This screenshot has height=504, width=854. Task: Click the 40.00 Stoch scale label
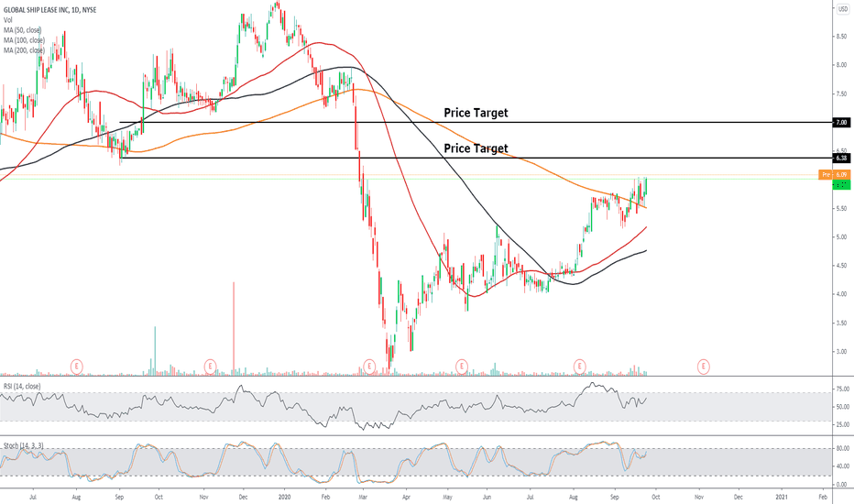843,466
